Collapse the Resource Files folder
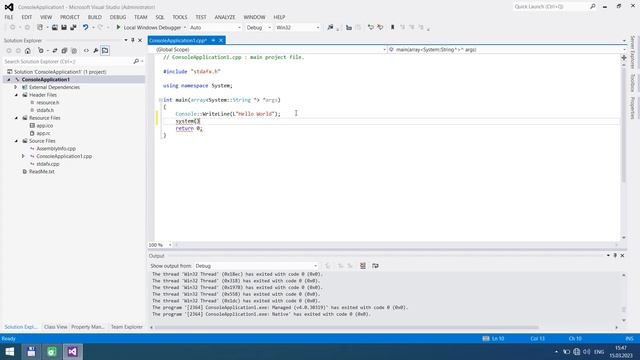This screenshot has height=360, width=640. (16, 118)
